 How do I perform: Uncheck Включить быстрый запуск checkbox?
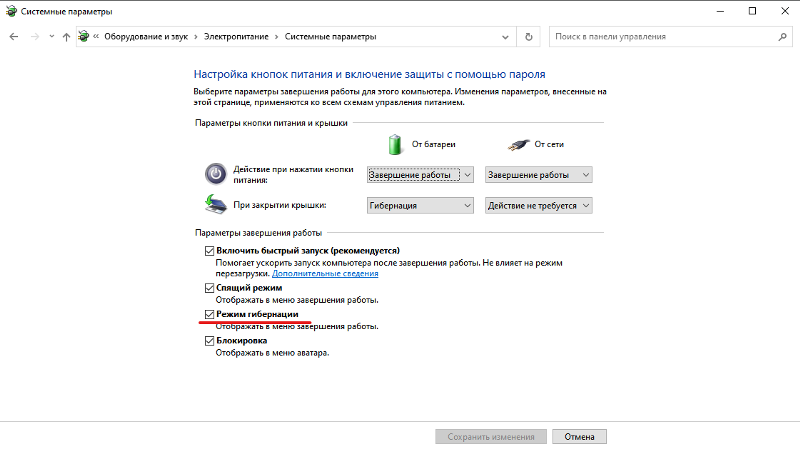(209, 250)
